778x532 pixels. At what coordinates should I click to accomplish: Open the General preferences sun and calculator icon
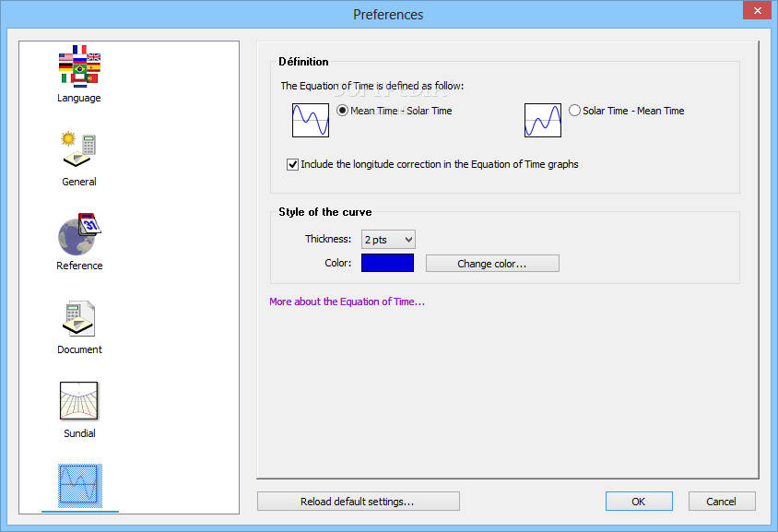tap(79, 149)
